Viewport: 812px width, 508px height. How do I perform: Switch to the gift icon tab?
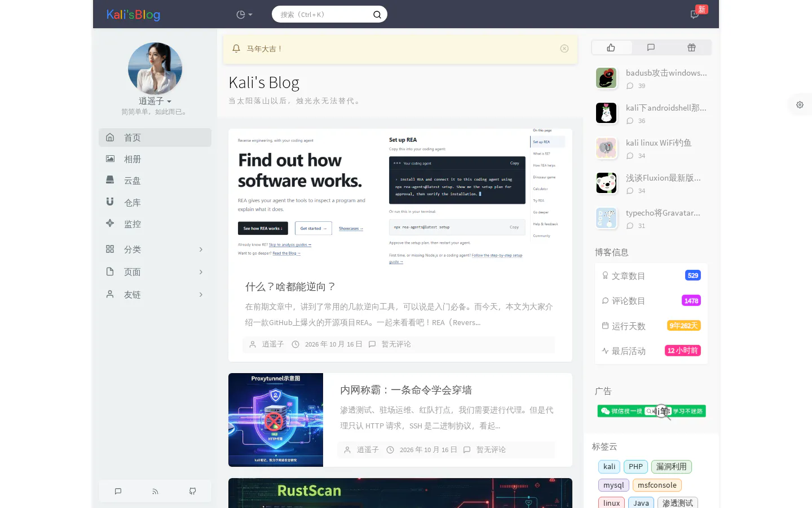pyautogui.click(x=691, y=47)
